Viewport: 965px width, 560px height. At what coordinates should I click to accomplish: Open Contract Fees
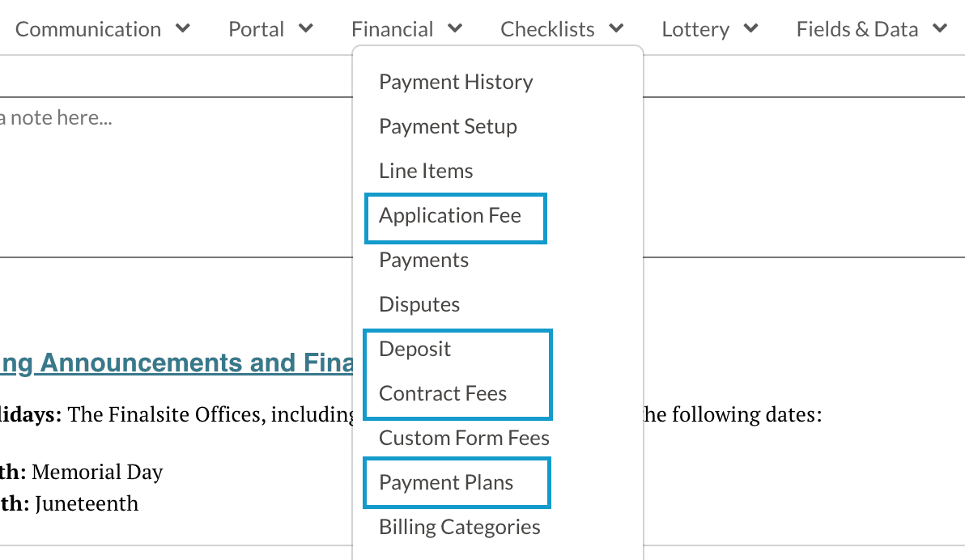[443, 393]
